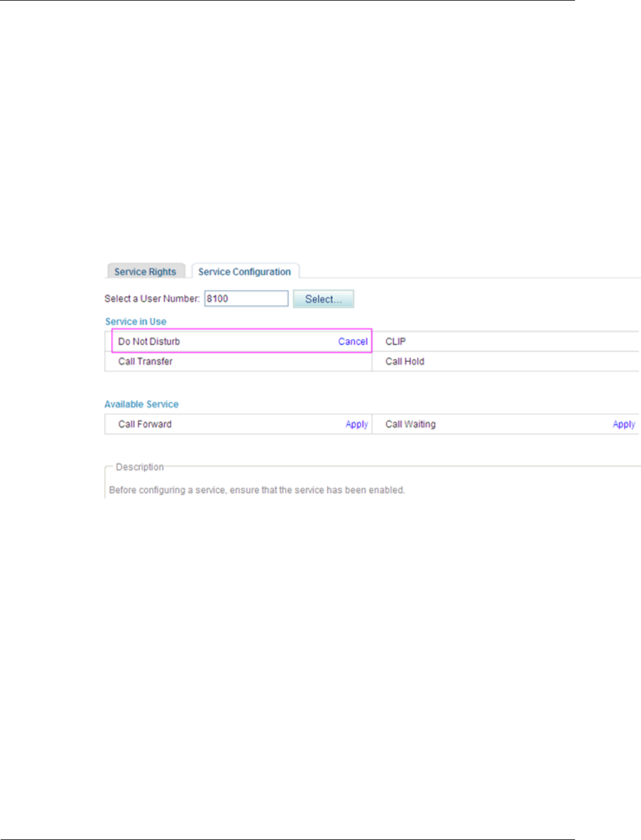Click the horizontal rule at page bottom

coord(288,839)
